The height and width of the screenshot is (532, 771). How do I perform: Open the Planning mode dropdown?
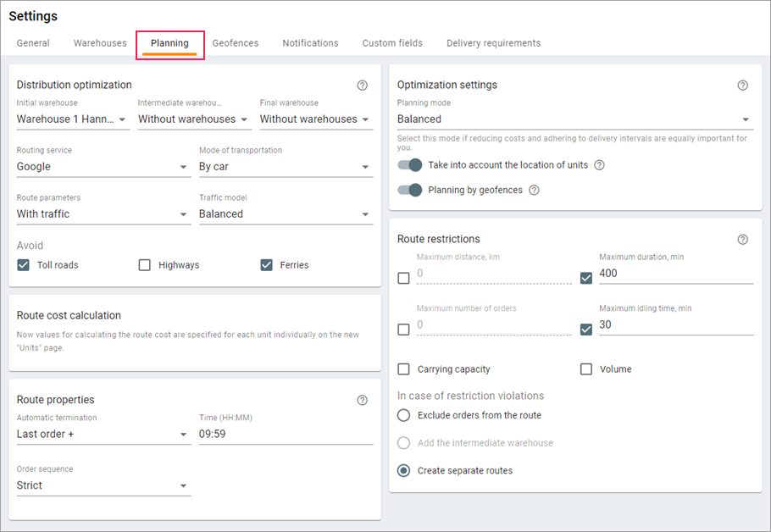574,119
